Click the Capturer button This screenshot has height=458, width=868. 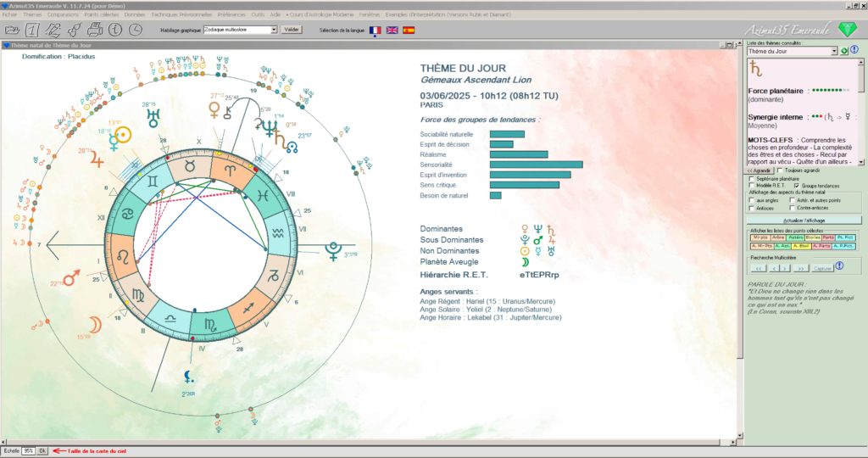(822, 269)
